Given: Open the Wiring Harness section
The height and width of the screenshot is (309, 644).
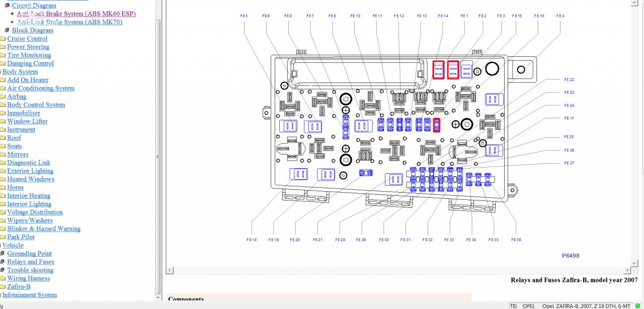Looking at the screenshot, I should [28, 278].
